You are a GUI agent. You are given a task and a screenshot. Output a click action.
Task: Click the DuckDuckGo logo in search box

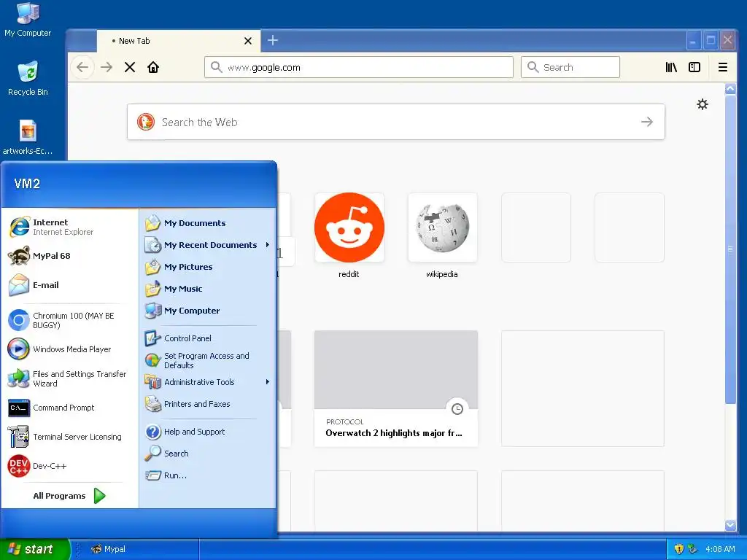tap(146, 122)
